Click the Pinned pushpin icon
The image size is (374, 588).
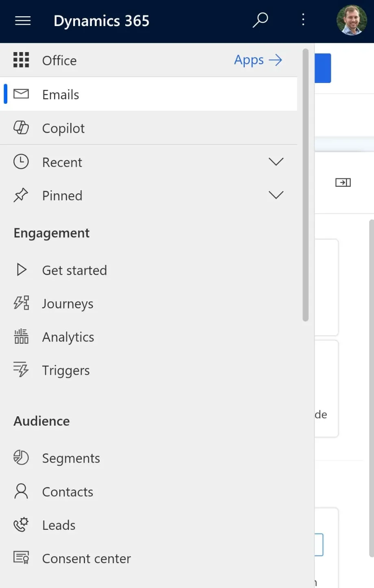click(x=21, y=195)
